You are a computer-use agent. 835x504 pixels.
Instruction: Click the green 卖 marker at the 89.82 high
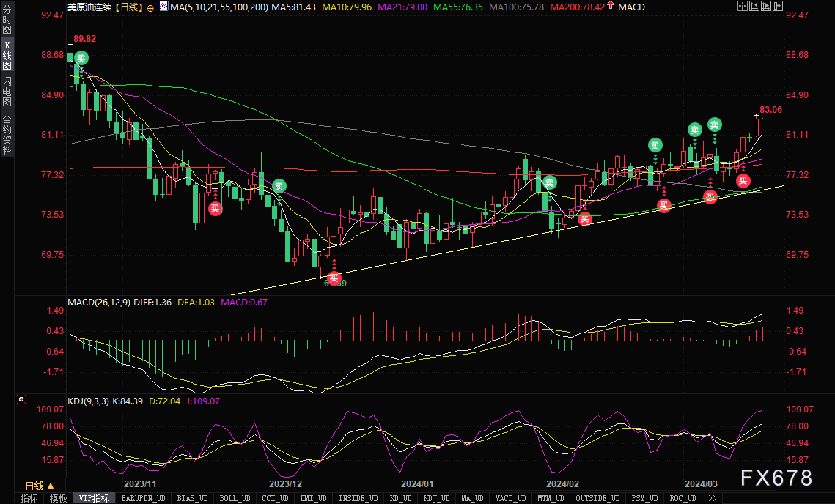point(81,58)
